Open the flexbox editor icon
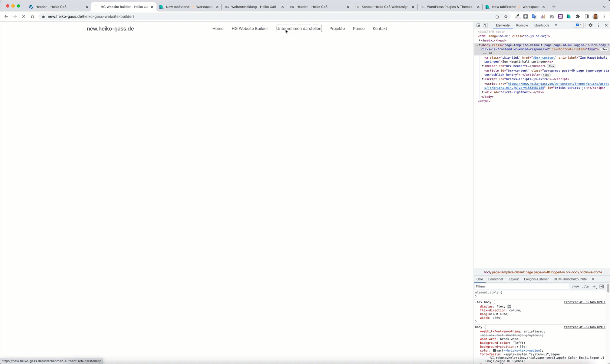 click(x=509, y=307)
